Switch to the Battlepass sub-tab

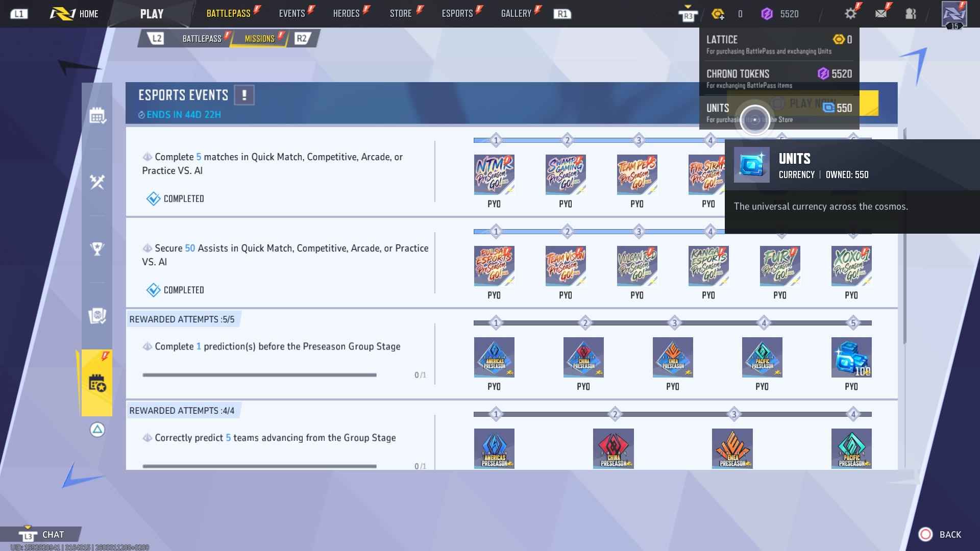tap(202, 39)
